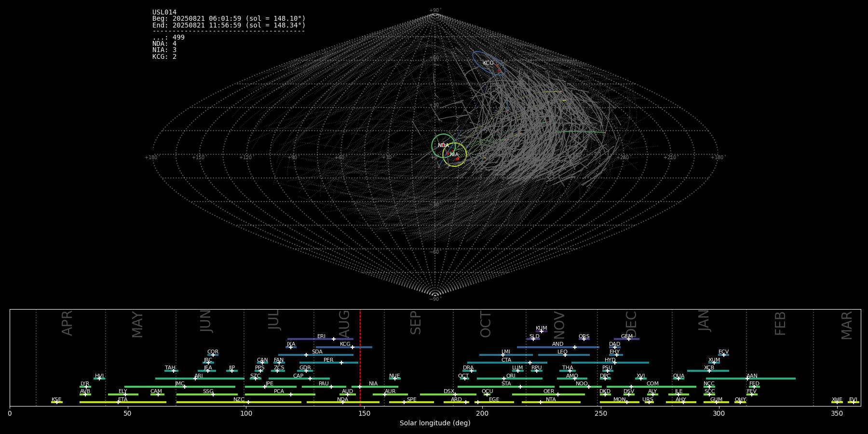This screenshot has height=434, width=868.
Task: Click the −90° label at map bottom
Action: (x=435, y=299)
